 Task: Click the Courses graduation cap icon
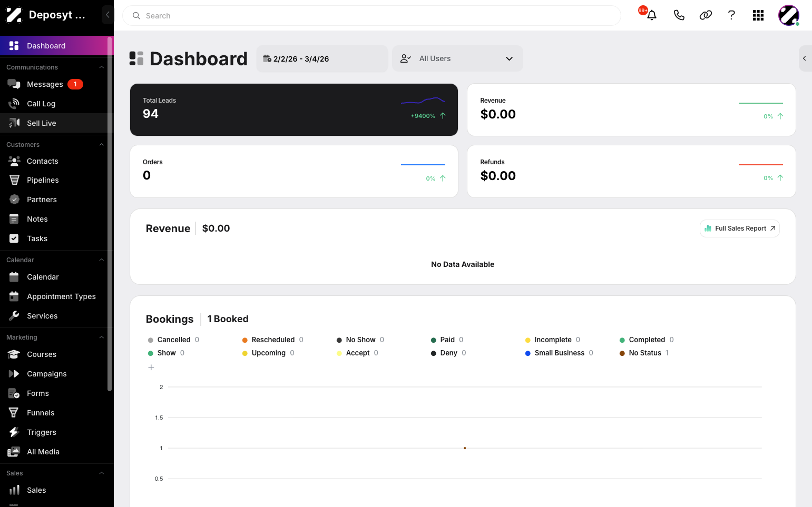(14, 354)
